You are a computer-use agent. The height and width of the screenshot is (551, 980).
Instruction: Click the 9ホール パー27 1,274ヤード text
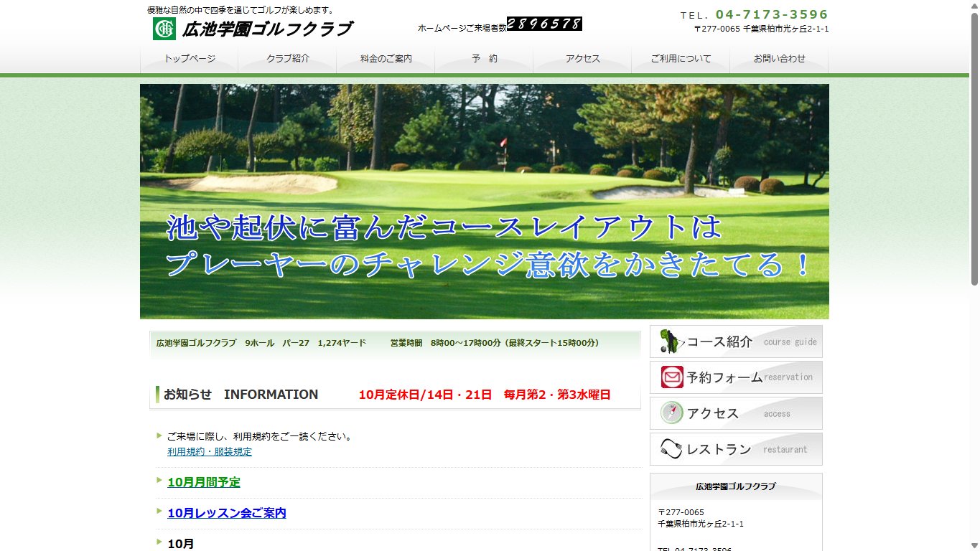point(305,343)
